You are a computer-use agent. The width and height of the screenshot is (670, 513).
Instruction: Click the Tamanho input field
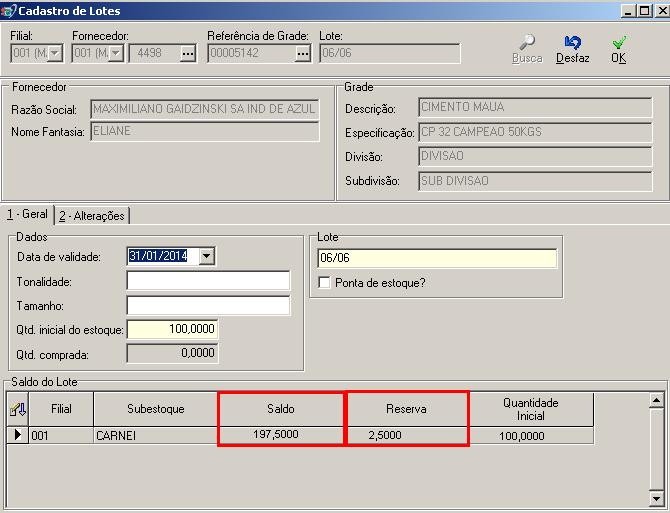tap(208, 305)
